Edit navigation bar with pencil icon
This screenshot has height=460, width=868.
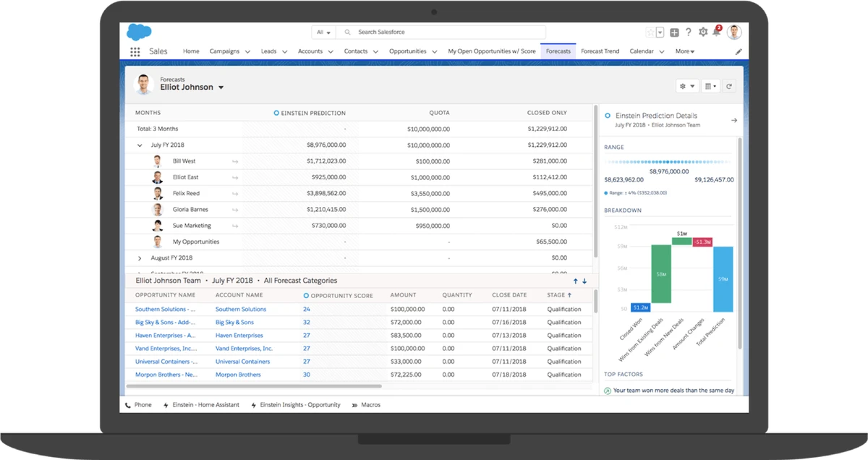point(739,51)
